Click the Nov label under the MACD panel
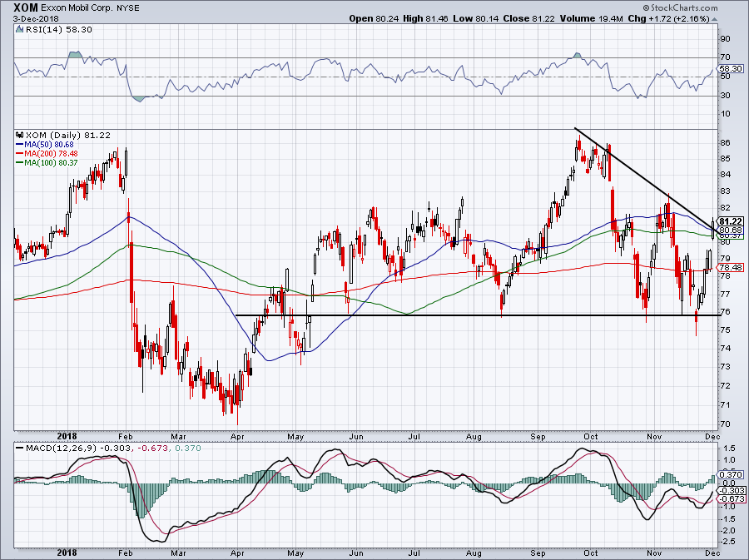 tap(654, 553)
